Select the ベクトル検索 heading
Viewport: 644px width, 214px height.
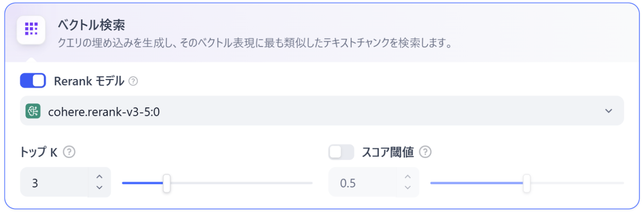tap(92, 25)
